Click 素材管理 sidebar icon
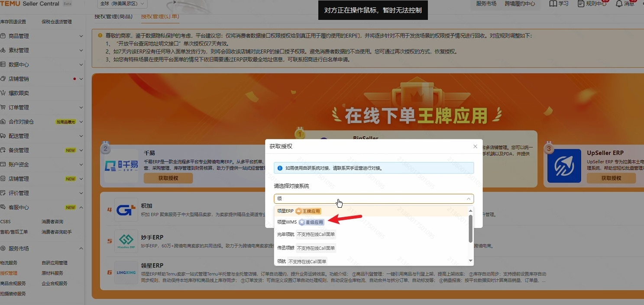Viewport: 644px width, 305px height. (x=3, y=50)
